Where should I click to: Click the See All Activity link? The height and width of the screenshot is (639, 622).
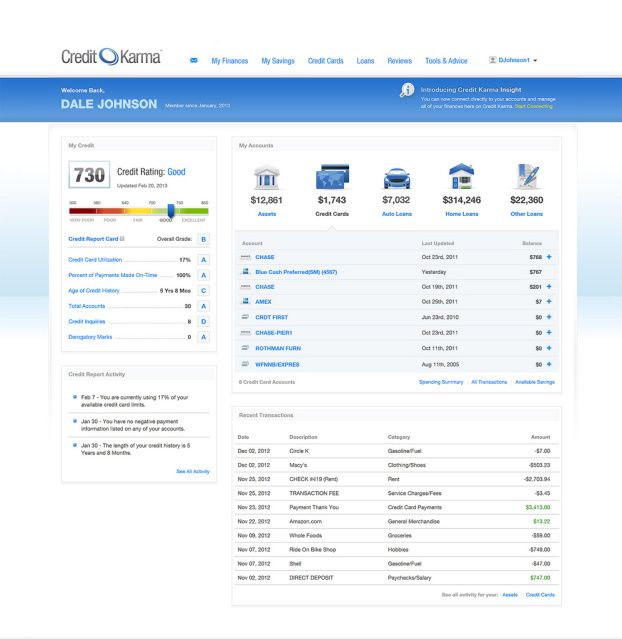pos(193,471)
